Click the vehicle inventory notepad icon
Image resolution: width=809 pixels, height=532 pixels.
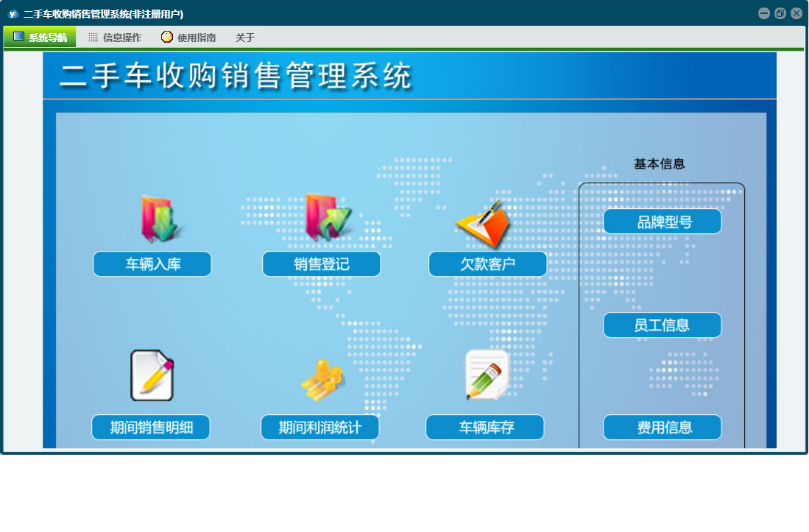[487, 375]
